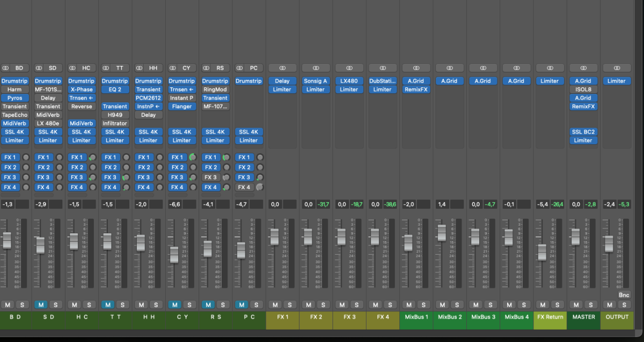The image size is (644, 342).
Task: Open the X-Phase plugin on HC strip
Action: [82, 90]
